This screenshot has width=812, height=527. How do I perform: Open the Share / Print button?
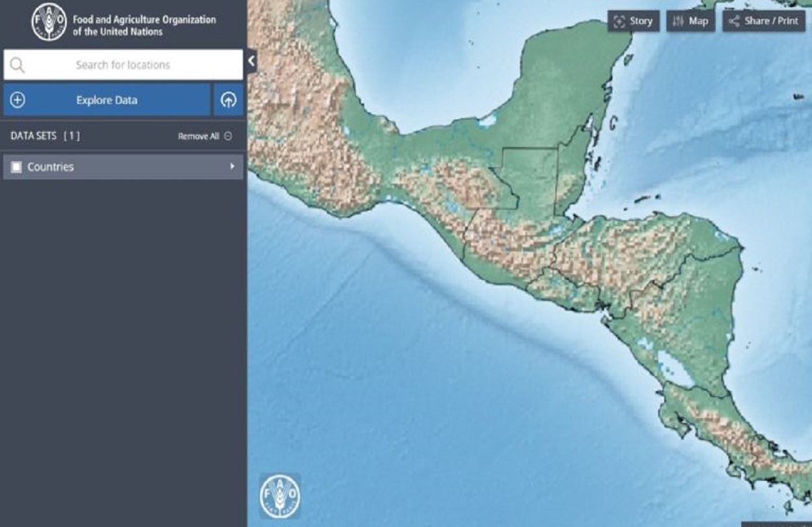pyautogui.click(x=764, y=21)
